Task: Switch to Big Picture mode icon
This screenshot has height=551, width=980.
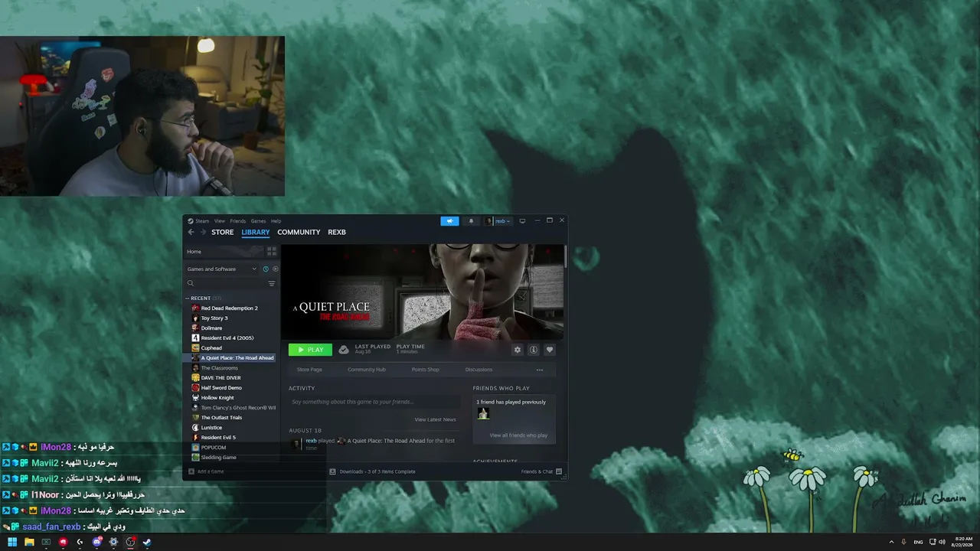Action: pyautogui.click(x=522, y=221)
